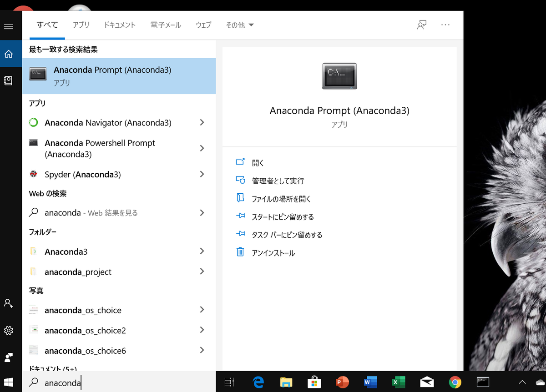Choose ファイルの場所を開く
Screen dimensions: 546x392
coord(281,199)
